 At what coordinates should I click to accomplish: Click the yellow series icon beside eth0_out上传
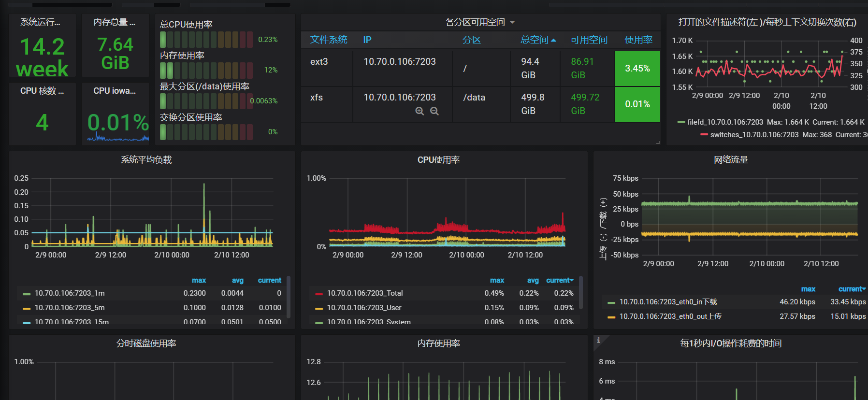[x=611, y=317]
